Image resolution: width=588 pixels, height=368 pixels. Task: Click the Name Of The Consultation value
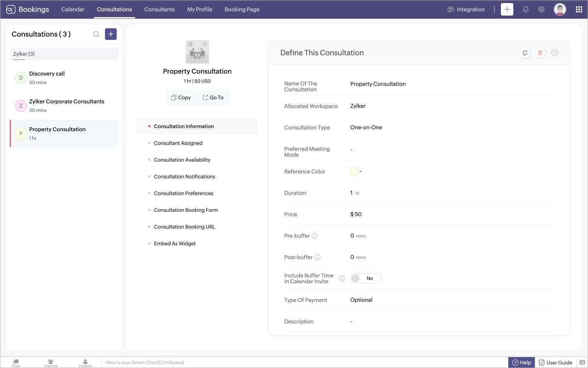point(378,84)
